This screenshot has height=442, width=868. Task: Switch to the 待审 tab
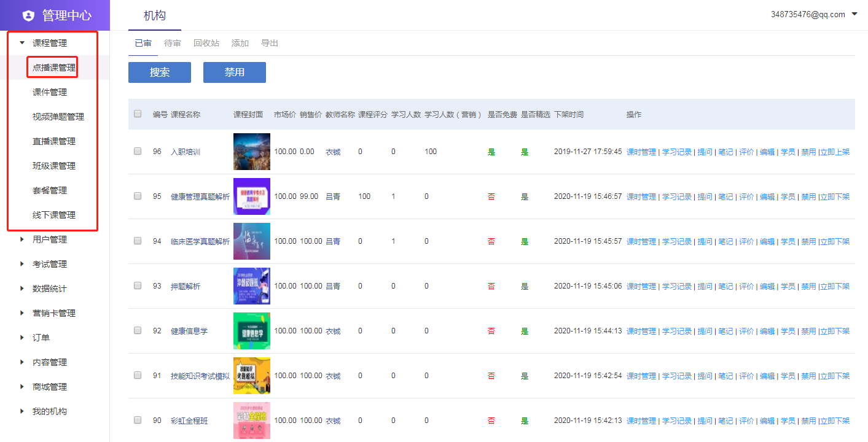pos(173,43)
